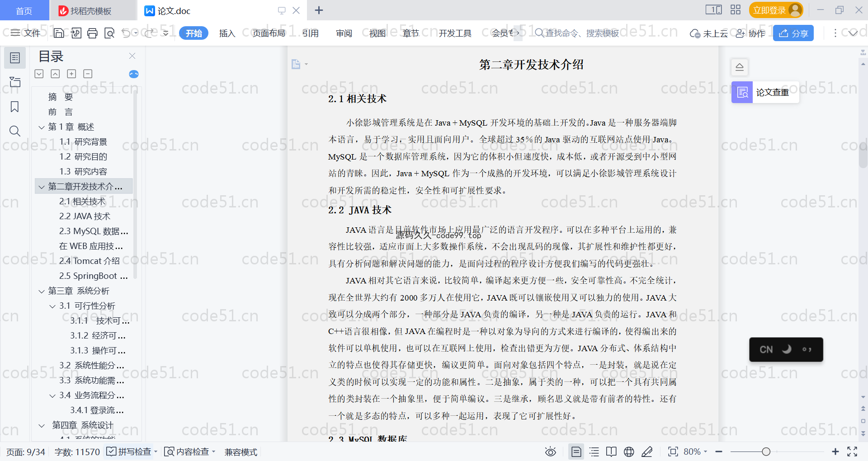Click the document page icon beside heading
The image size is (868, 461).
(296, 64)
